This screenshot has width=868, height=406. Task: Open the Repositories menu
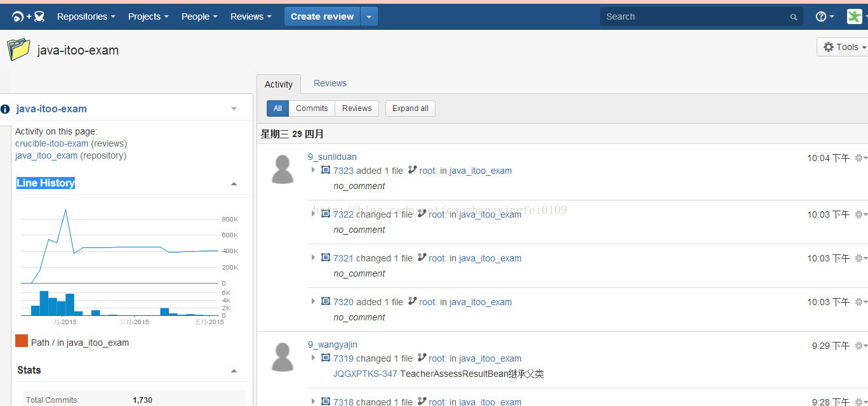tap(86, 16)
